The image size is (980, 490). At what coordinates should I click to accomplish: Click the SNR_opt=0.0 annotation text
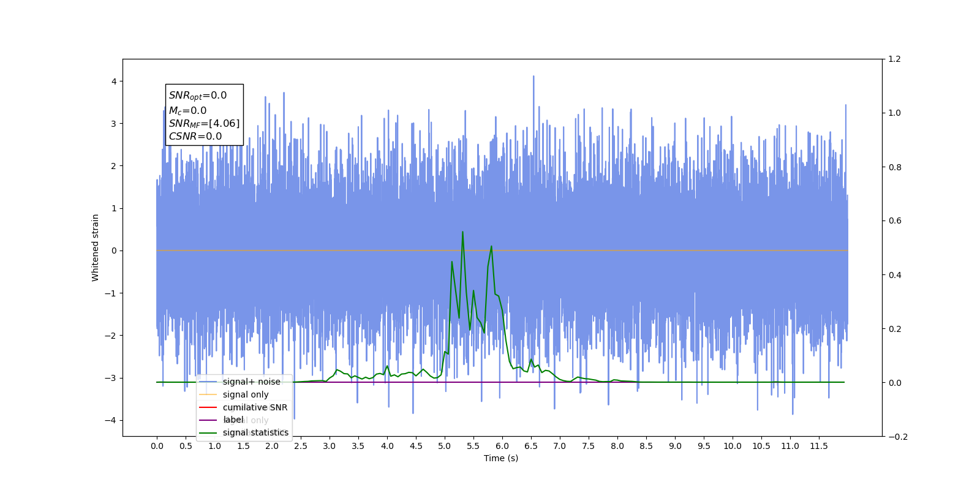click(x=198, y=96)
